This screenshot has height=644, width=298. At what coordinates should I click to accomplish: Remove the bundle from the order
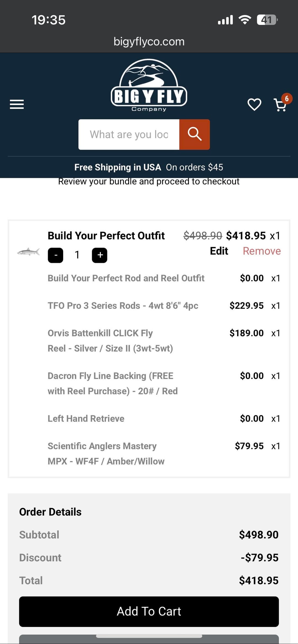(x=262, y=251)
